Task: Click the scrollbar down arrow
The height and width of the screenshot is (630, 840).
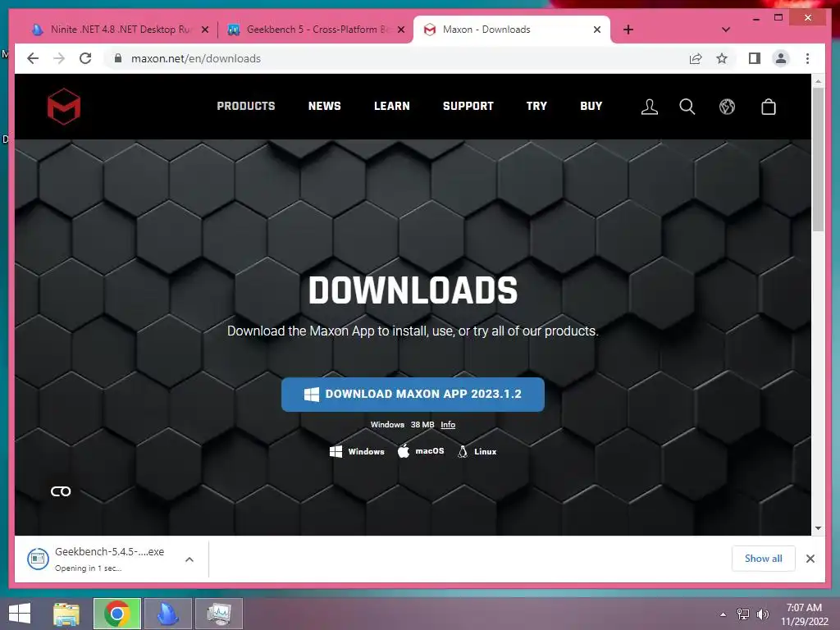Action: pos(818,528)
